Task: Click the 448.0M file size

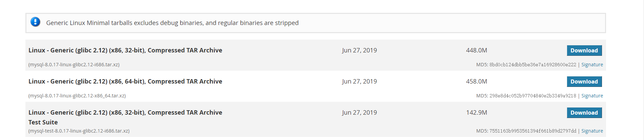Action: tap(476, 50)
